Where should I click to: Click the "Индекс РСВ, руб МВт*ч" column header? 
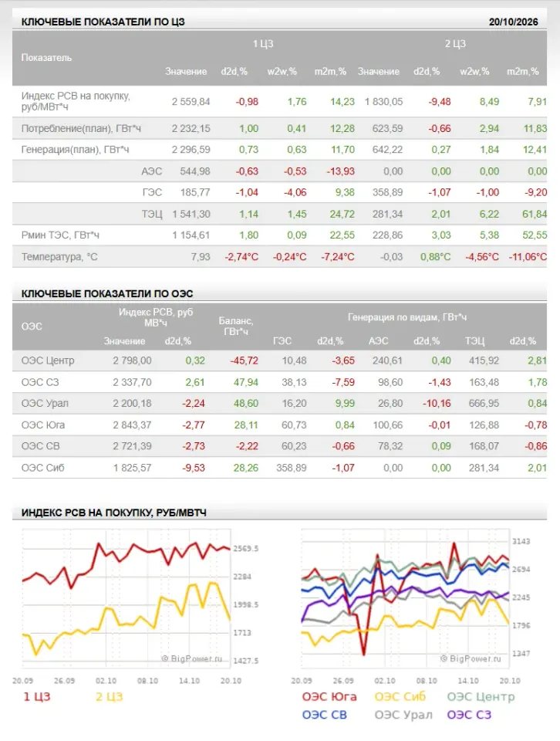(156, 317)
